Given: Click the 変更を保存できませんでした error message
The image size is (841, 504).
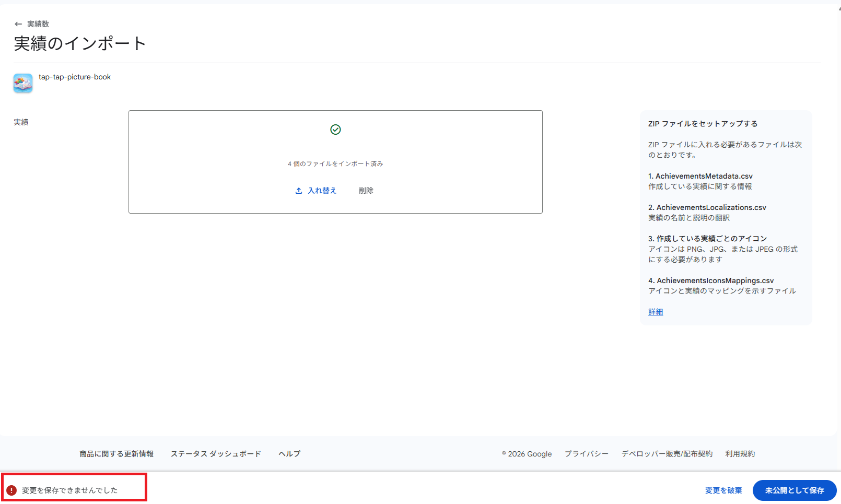Looking at the screenshot, I should (x=70, y=490).
